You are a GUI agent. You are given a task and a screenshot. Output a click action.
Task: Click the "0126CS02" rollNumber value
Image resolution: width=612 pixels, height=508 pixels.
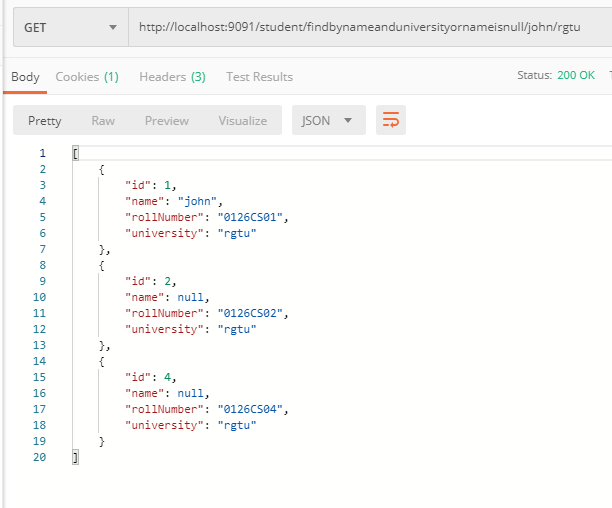coord(252,313)
